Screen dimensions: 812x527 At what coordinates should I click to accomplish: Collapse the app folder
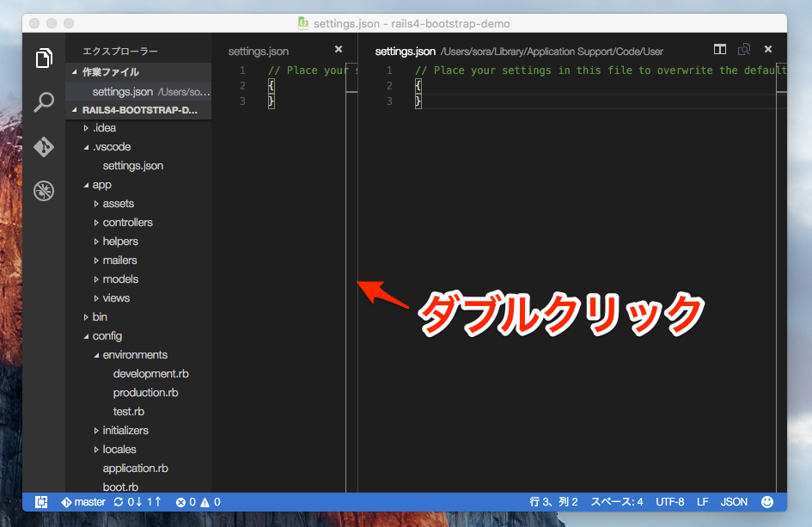(x=101, y=185)
